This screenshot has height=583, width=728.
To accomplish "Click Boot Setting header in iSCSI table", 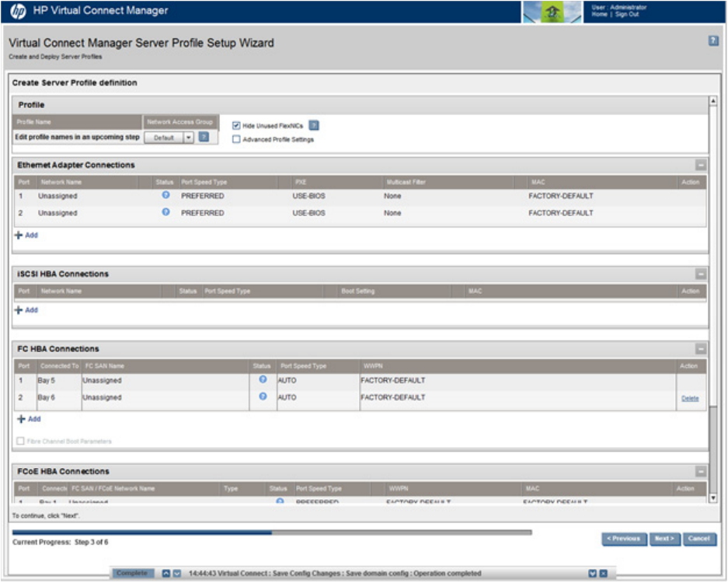I will pos(357,291).
